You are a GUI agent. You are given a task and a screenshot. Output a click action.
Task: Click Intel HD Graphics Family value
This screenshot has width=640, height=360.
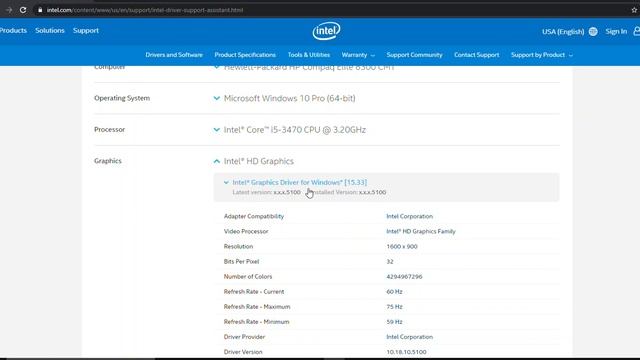coord(421,231)
